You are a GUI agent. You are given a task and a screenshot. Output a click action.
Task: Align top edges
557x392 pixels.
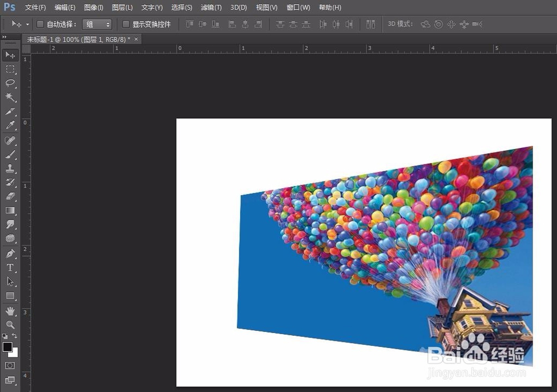click(190, 24)
